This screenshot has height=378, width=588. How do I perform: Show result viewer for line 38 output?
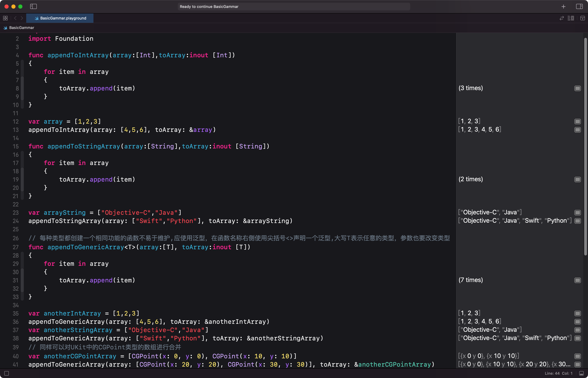click(x=577, y=338)
